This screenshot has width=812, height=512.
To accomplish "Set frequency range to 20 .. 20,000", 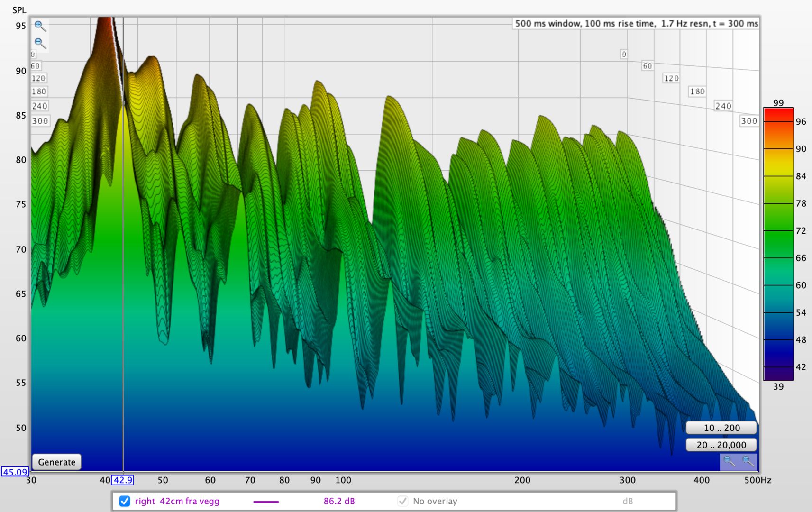I will [721, 445].
